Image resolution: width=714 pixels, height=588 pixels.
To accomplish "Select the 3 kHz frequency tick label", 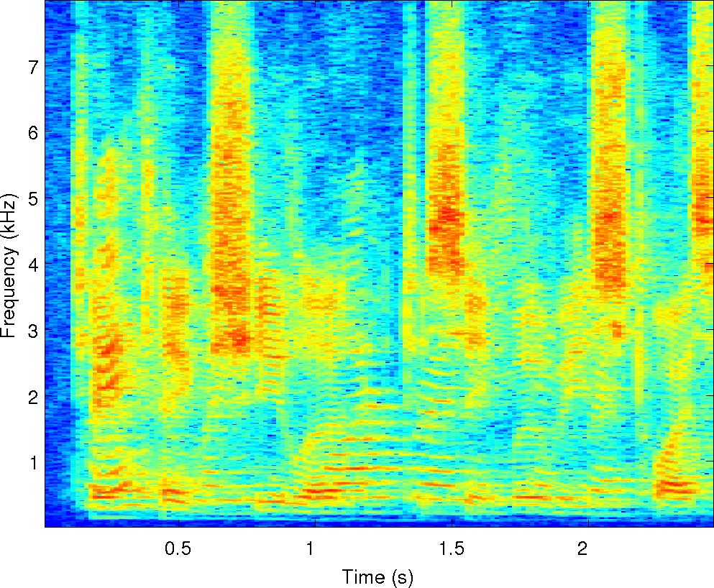I will (x=33, y=331).
